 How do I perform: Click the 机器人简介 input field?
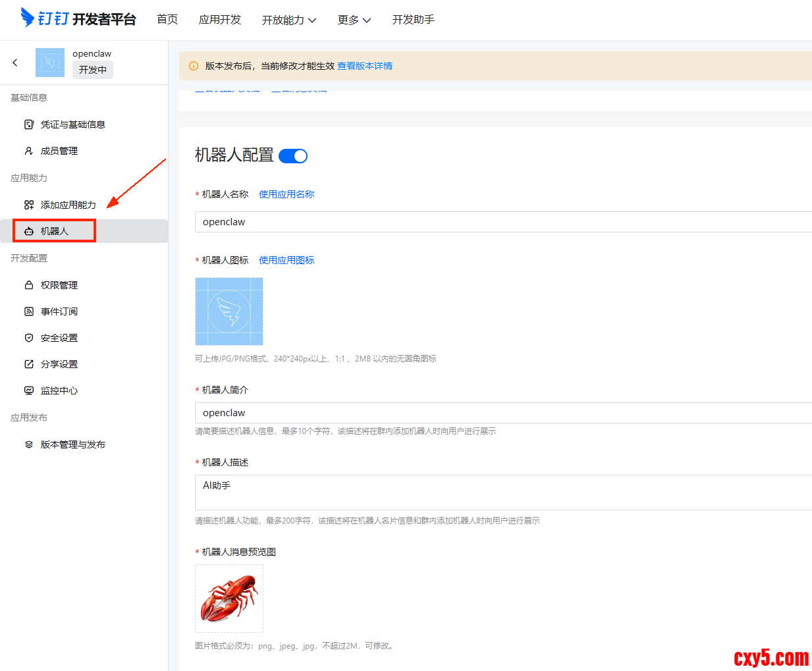point(503,413)
